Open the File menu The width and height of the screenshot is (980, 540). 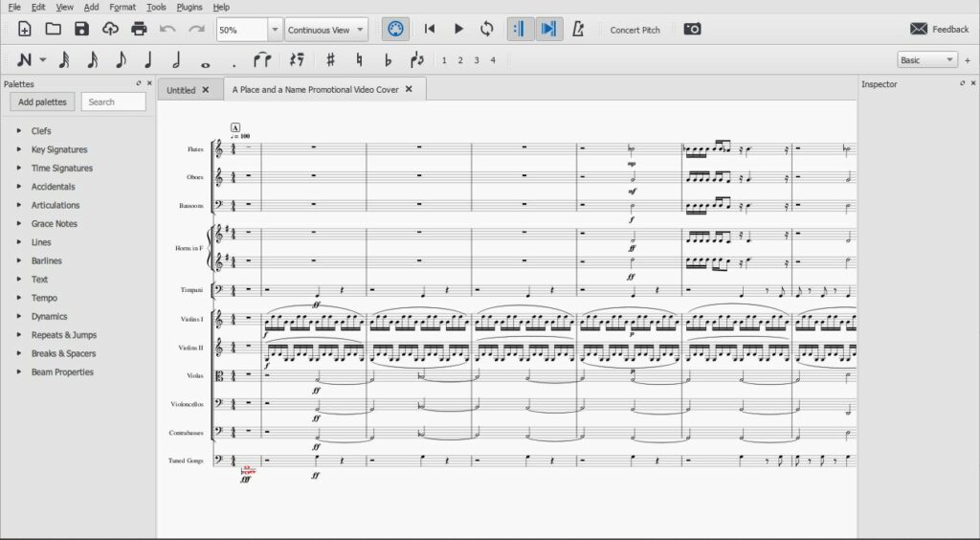(x=14, y=7)
